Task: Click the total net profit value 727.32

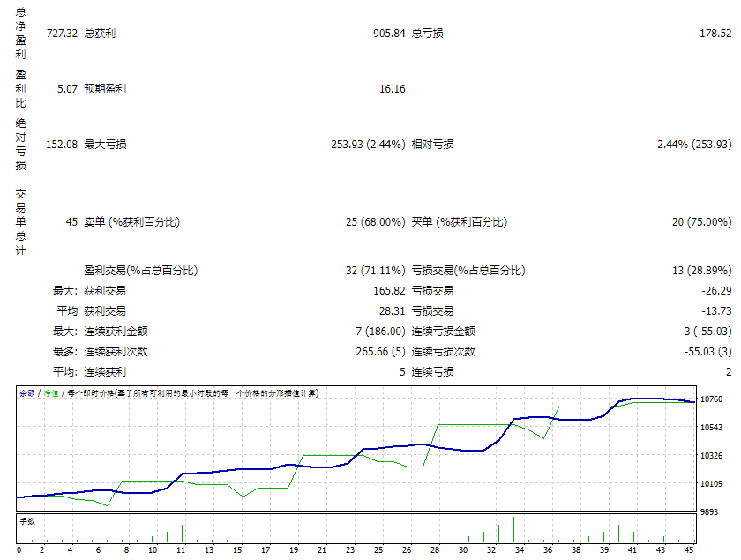Action: click(60, 34)
